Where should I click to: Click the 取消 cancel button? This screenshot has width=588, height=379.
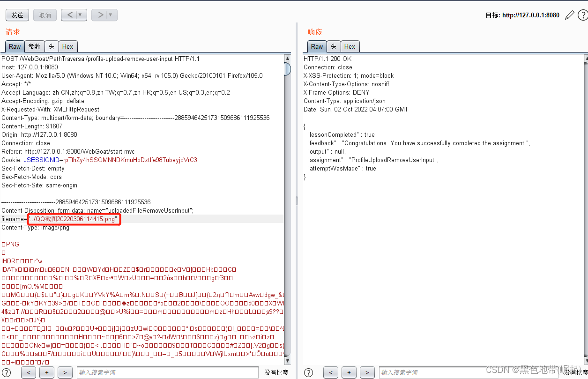(x=45, y=15)
